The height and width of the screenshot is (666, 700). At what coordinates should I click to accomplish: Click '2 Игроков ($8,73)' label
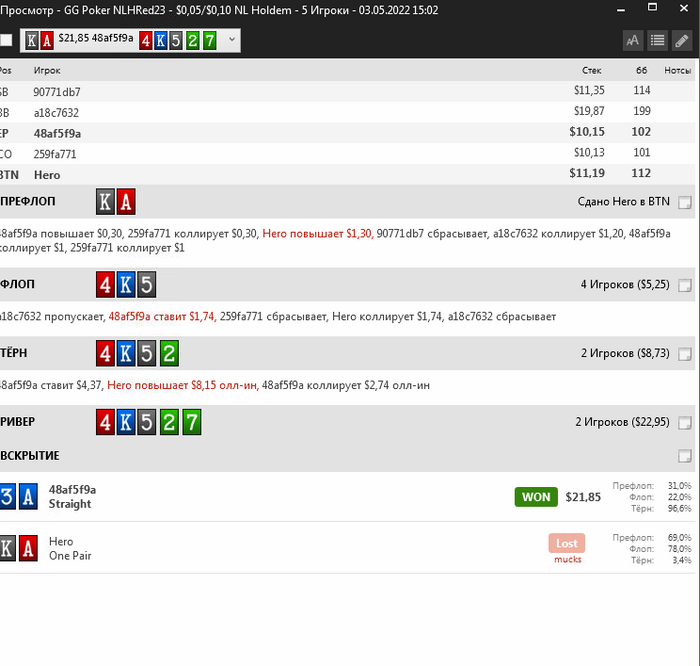click(625, 354)
